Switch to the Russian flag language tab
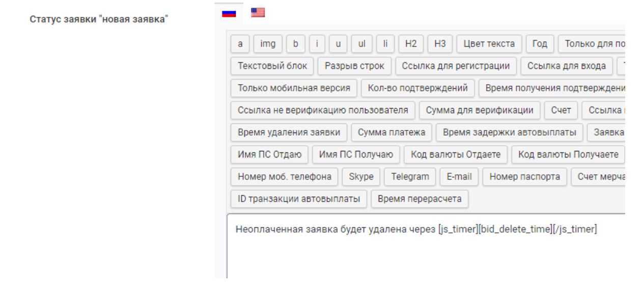Viewport: 644px width, 288px height. click(229, 13)
